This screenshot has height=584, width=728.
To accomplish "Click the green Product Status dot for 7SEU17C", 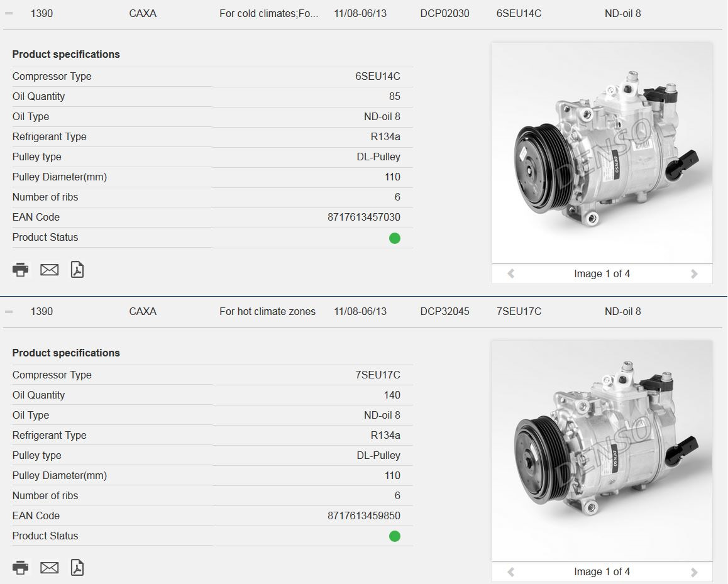I will pyautogui.click(x=394, y=536).
